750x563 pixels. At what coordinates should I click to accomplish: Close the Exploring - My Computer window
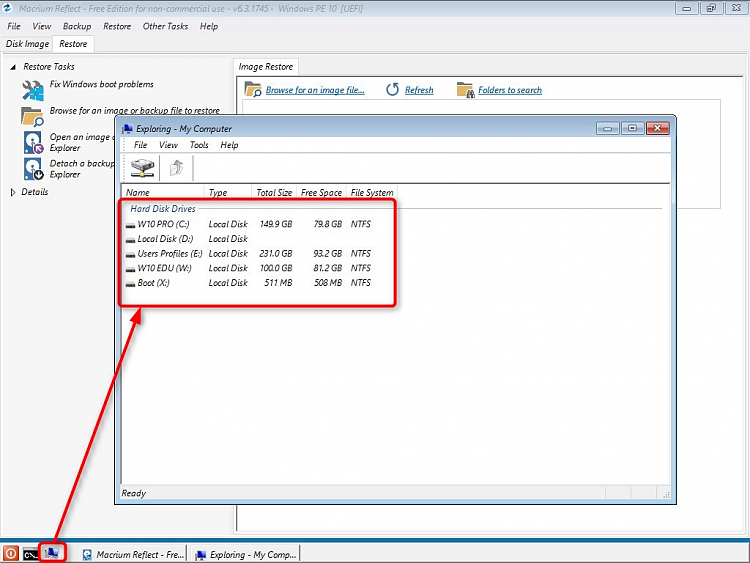[x=657, y=128]
